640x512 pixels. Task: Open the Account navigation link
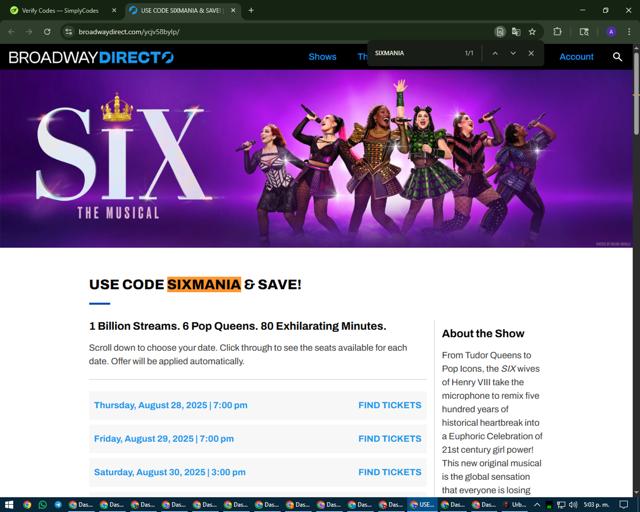[x=576, y=57]
